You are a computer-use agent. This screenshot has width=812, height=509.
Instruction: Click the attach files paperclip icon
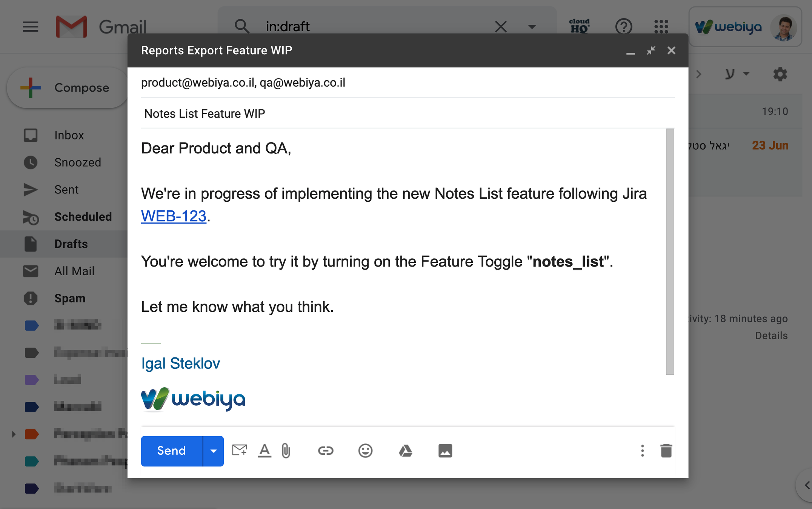tap(286, 451)
